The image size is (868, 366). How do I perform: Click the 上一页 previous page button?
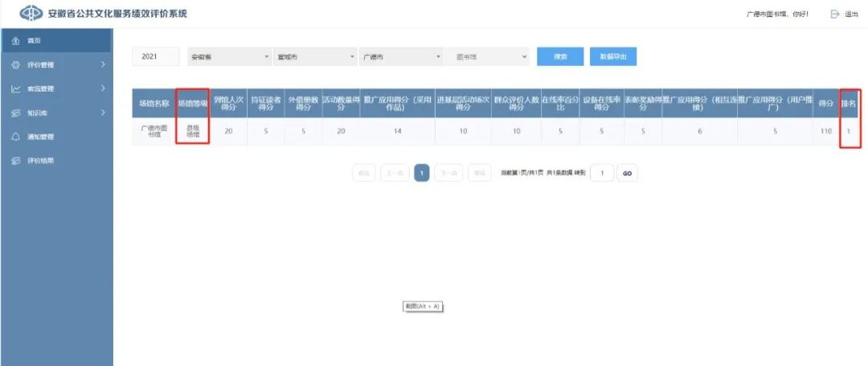point(395,173)
